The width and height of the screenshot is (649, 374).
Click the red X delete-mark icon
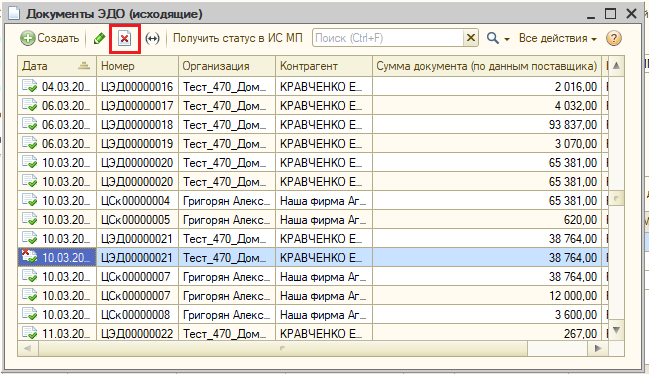point(125,38)
